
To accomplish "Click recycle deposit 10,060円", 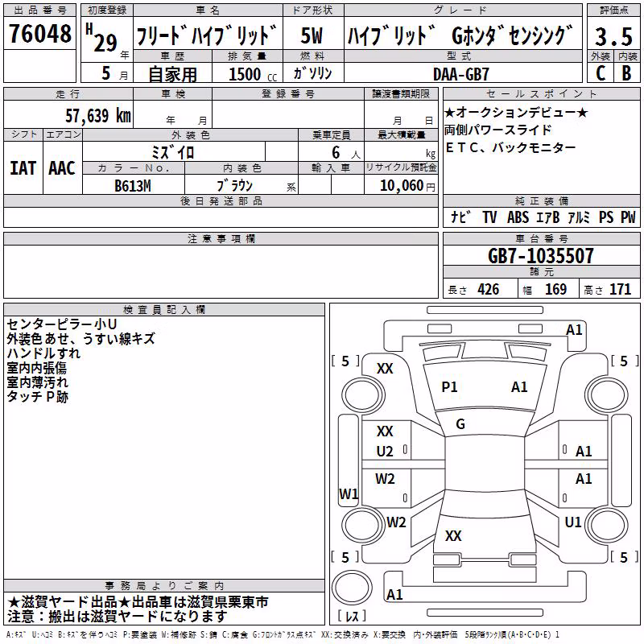I will tap(407, 186).
